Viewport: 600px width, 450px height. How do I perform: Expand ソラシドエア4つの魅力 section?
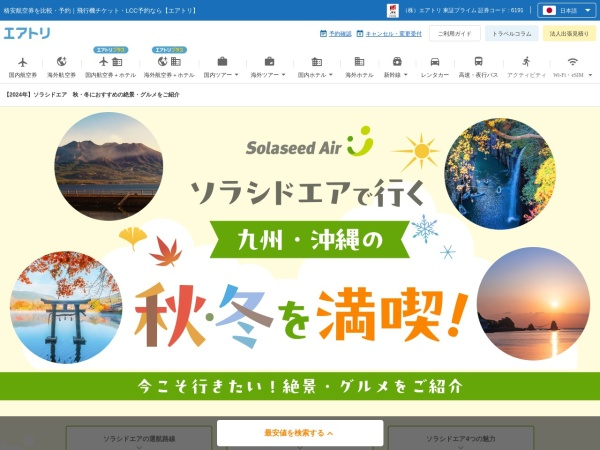pos(461,439)
